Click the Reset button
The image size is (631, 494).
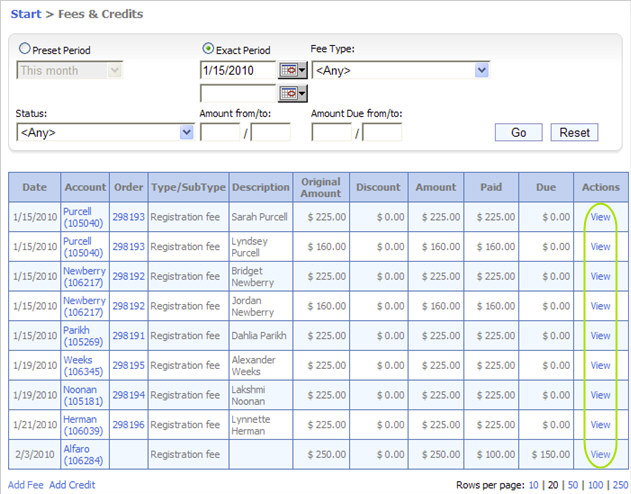574,132
